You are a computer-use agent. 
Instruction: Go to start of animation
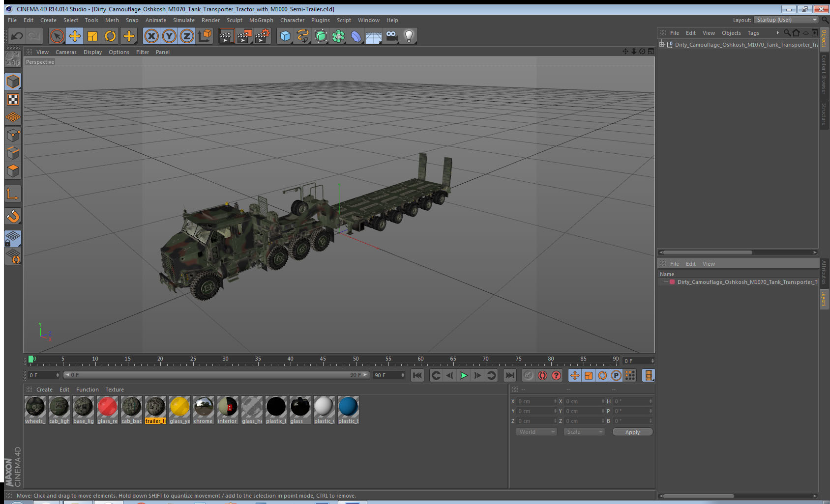tap(417, 375)
